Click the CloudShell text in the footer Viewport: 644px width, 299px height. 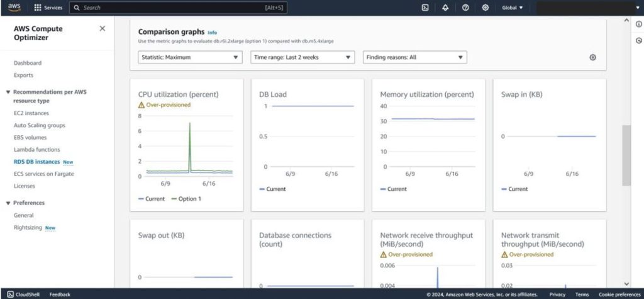point(26,294)
